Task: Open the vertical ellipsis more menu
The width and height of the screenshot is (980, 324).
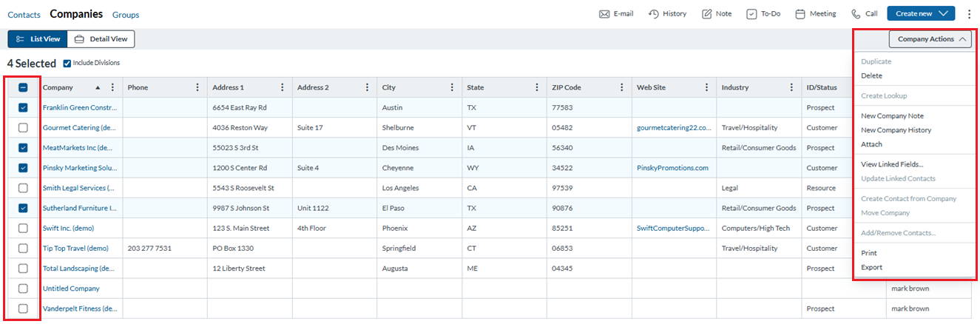Action: (x=969, y=14)
